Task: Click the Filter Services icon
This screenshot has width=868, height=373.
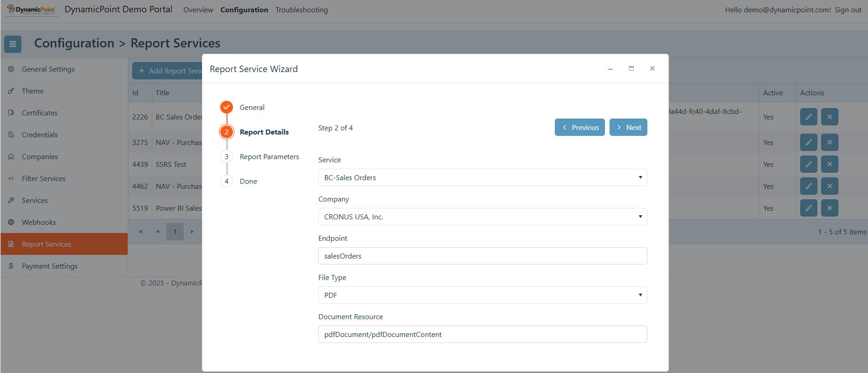Action: tap(11, 178)
